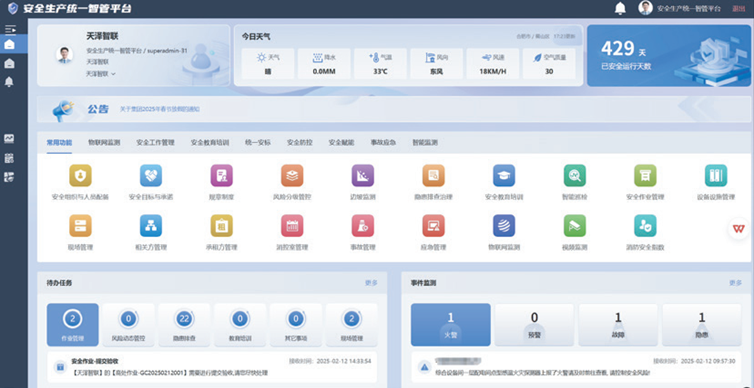
Task: Click the chart monitor icon in sidebar
Action: pyautogui.click(x=9, y=138)
